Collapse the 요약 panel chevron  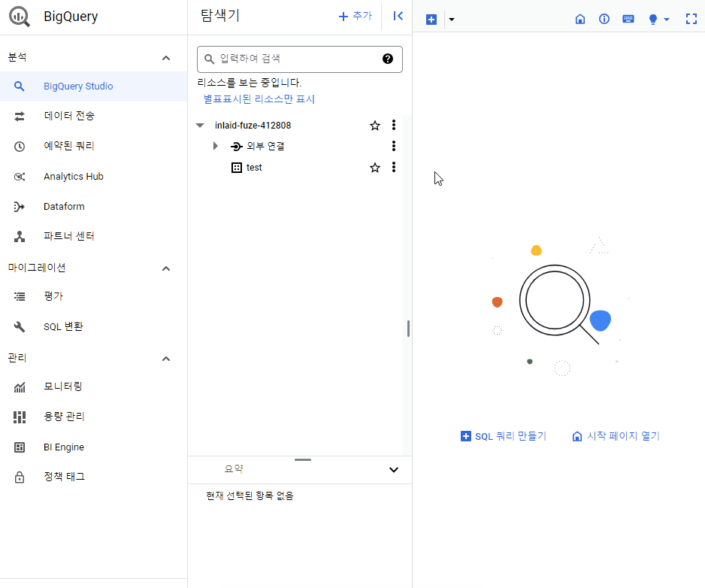(394, 470)
